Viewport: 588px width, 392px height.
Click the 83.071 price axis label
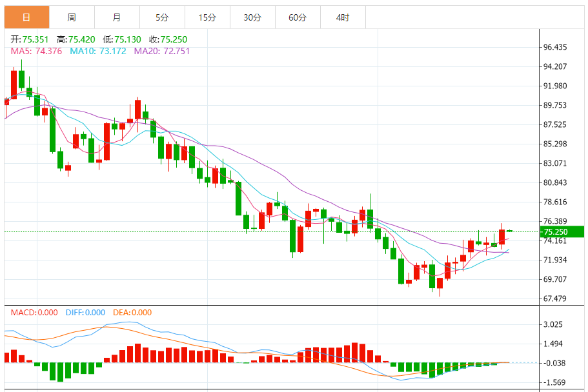[555, 163]
